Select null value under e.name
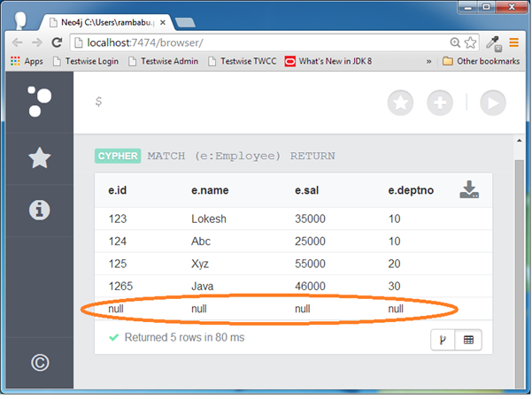This screenshot has height=399, width=532. pos(199,309)
